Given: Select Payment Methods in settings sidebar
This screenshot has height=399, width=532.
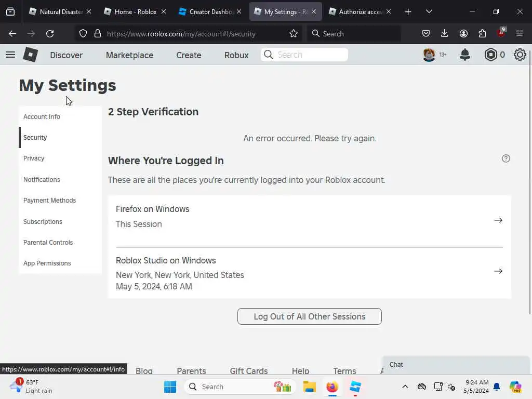Looking at the screenshot, I should click(x=60, y=201).
